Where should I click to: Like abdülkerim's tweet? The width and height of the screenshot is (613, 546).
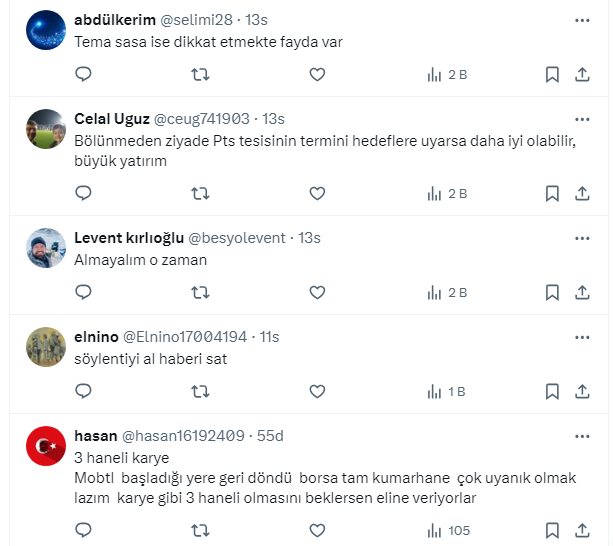317,74
